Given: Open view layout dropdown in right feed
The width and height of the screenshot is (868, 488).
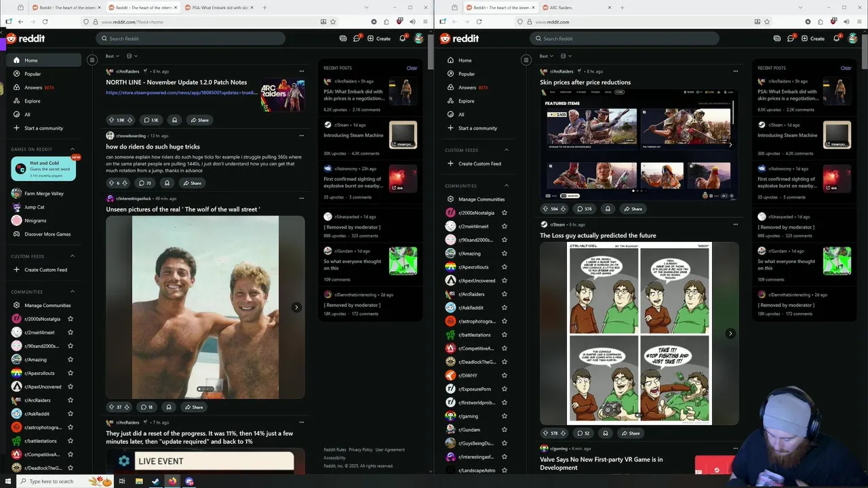Looking at the screenshot, I should pyautogui.click(x=565, y=56).
